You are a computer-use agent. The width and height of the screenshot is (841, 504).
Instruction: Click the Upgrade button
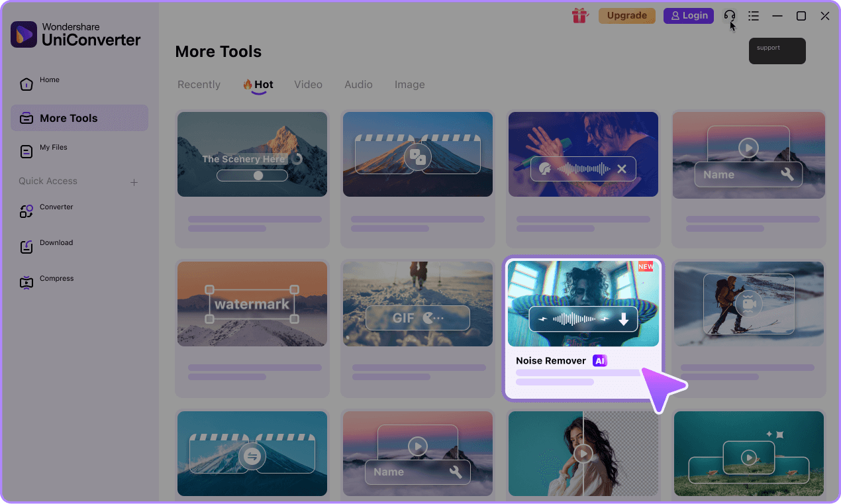(x=626, y=15)
